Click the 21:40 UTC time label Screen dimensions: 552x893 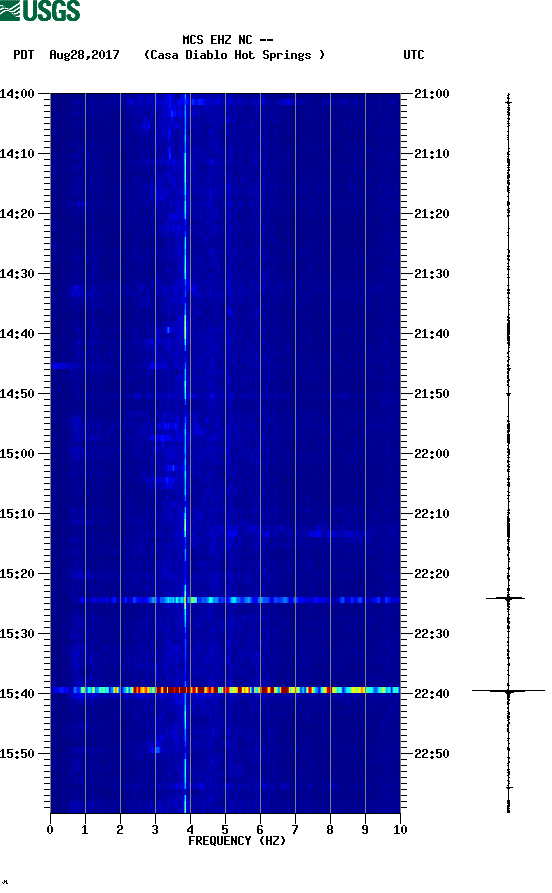tap(432, 333)
